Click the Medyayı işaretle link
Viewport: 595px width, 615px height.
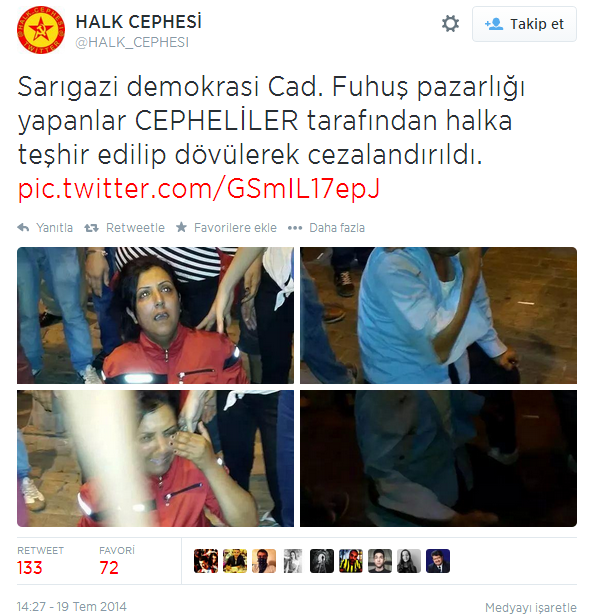pyautogui.click(x=531, y=607)
